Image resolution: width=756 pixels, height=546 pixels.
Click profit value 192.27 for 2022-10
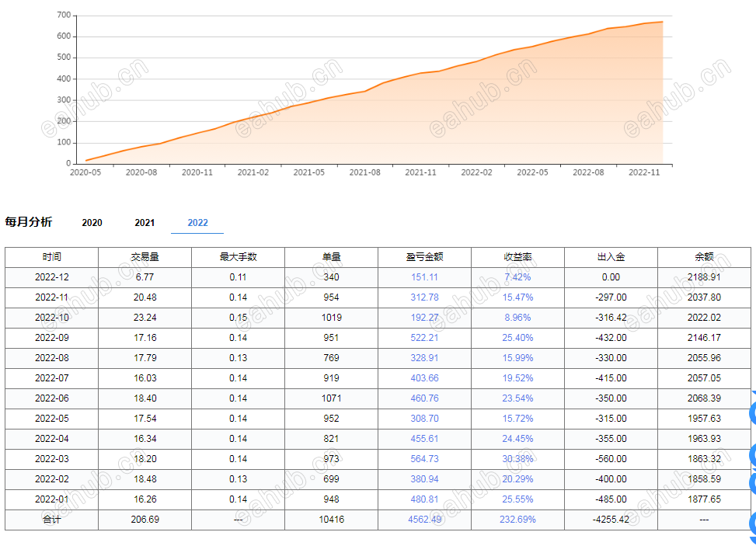[424, 318]
